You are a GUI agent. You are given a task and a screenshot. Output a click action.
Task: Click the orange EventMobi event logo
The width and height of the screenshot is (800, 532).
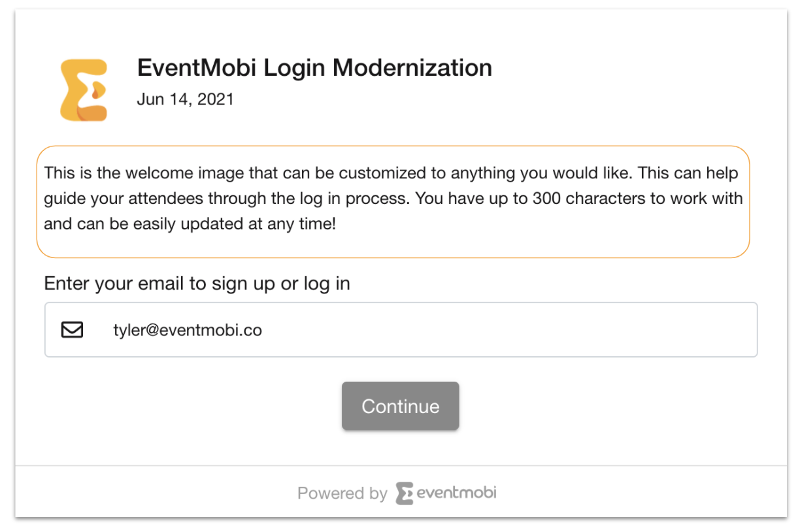coord(84,90)
